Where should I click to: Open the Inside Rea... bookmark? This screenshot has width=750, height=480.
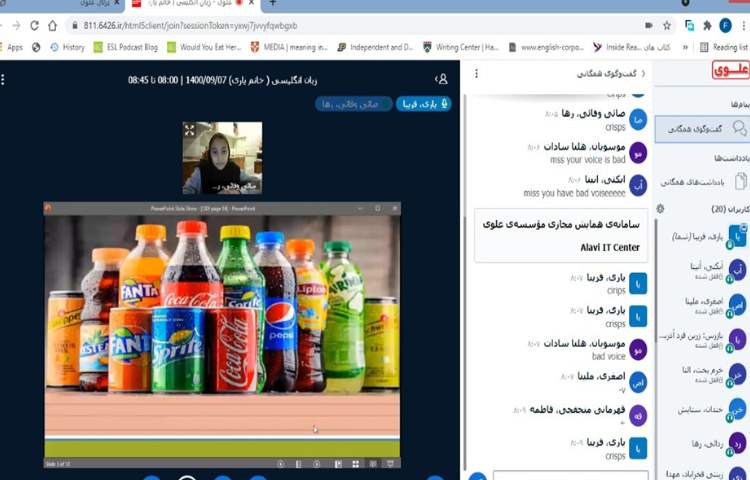[x=632, y=47]
